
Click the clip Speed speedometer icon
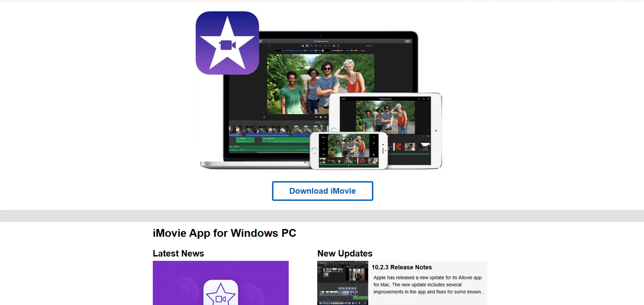329,45
